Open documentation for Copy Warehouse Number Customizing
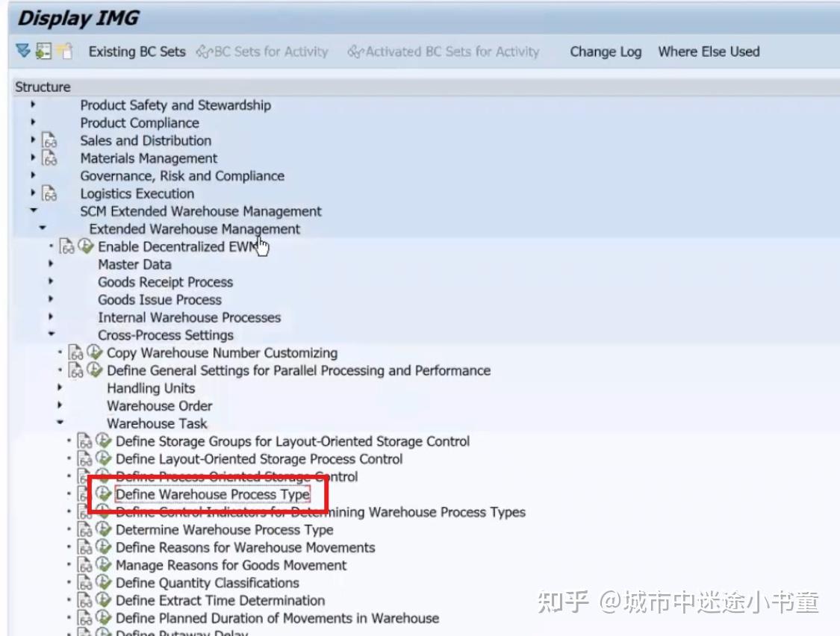840x636 pixels. 75,352
